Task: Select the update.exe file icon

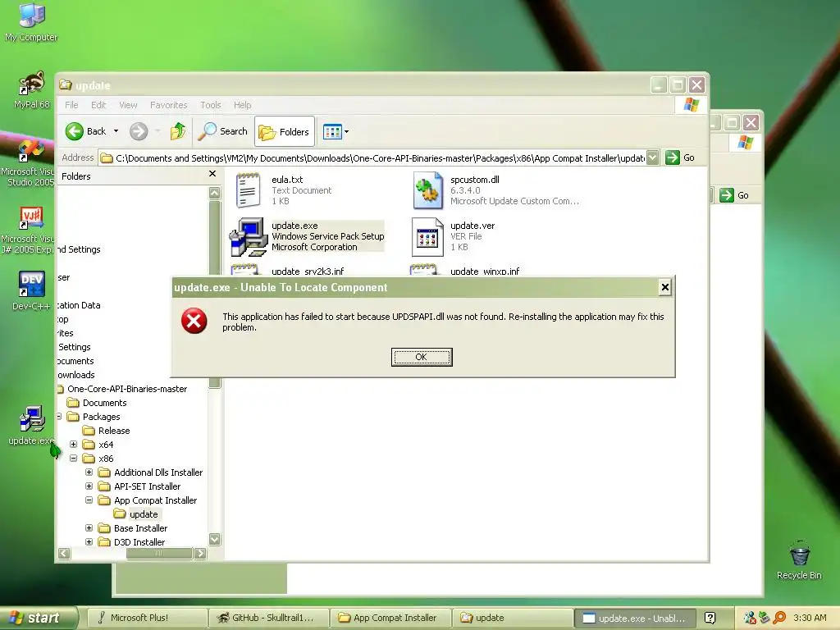Action: [248, 236]
